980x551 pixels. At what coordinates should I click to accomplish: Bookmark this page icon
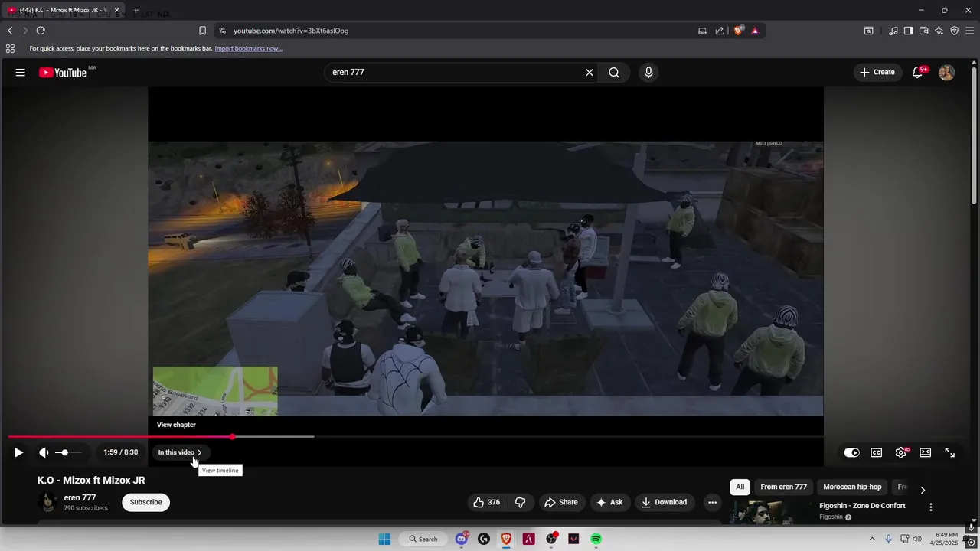tap(202, 31)
